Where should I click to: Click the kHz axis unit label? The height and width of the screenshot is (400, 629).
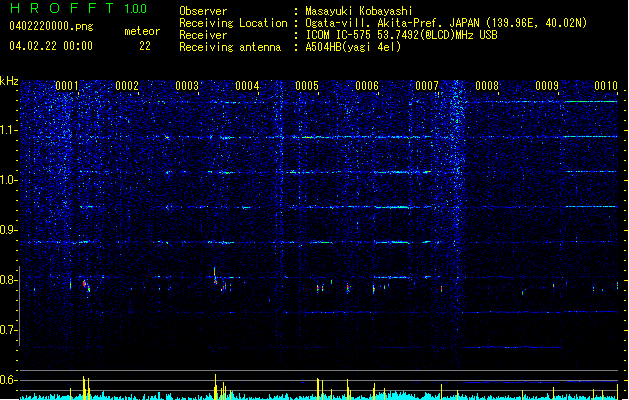pos(9,81)
